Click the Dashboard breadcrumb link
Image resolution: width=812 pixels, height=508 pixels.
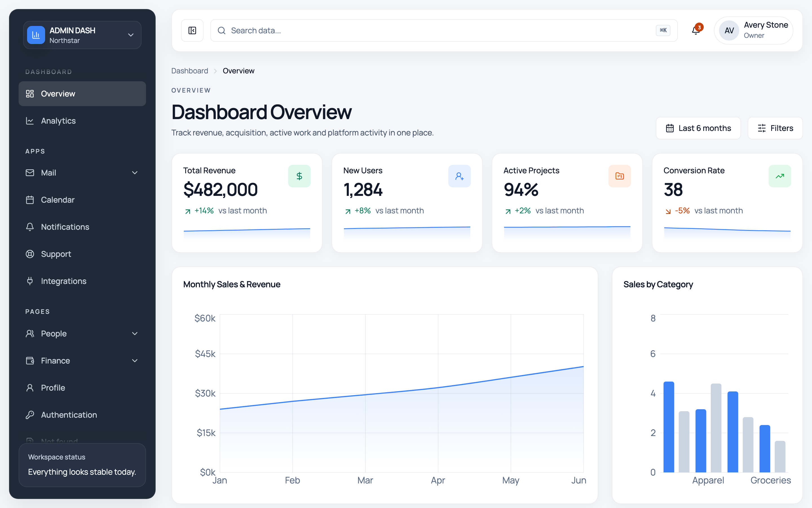[x=189, y=71]
